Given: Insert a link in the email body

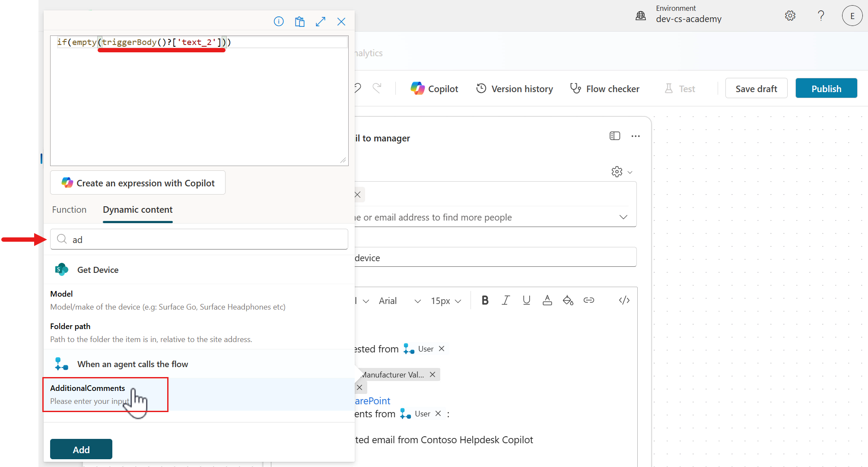Looking at the screenshot, I should 589,300.
